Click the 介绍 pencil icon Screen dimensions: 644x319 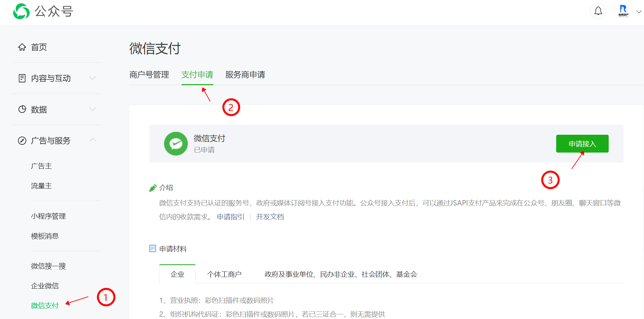153,188
